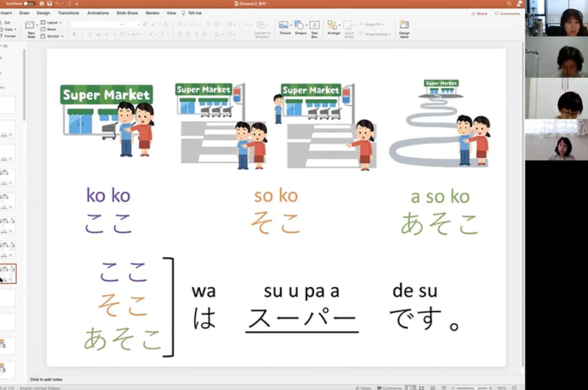The image size is (588, 390).
Task: Open the Insert tab
Action: coord(7,12)
